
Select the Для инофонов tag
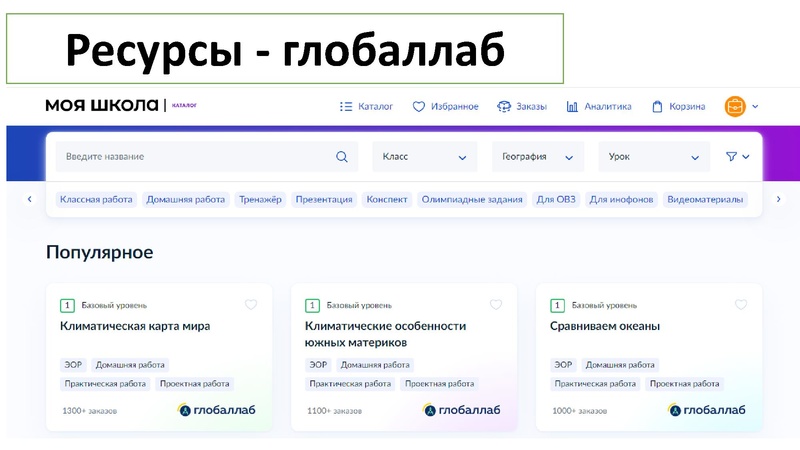click(621, 199)
